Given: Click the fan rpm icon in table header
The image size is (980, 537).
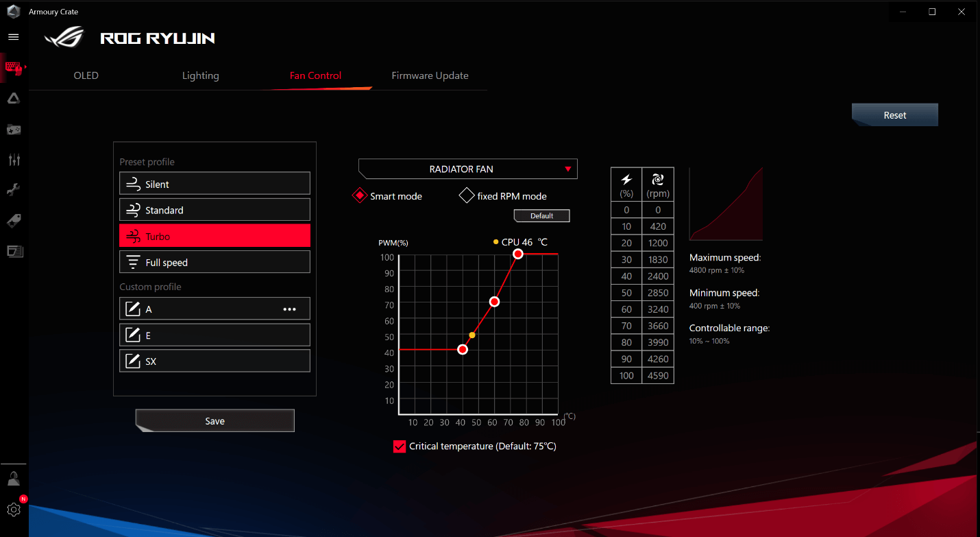Looking at the screenshot, I should (658, 180).
